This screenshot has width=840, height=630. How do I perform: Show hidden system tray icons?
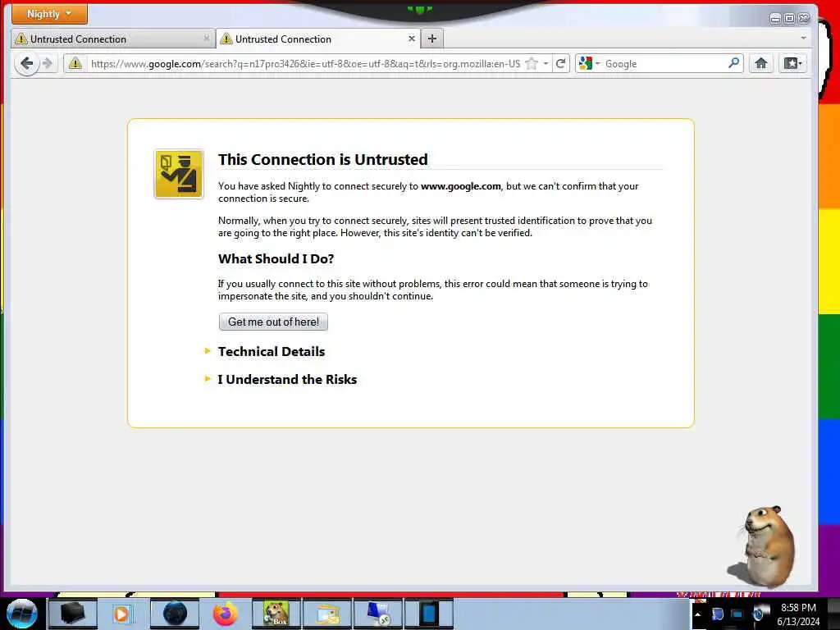click(x=697, y=614)
